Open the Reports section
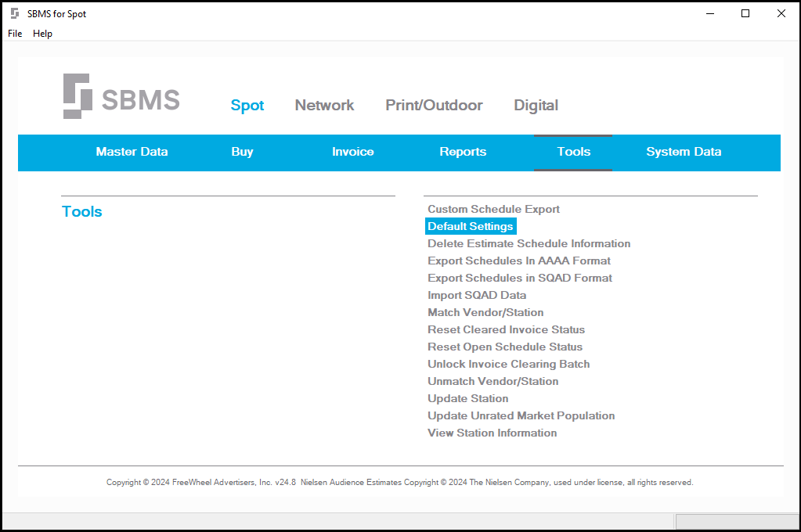The image size is (801, 532). pyautogui.click(x=463, y=152)
